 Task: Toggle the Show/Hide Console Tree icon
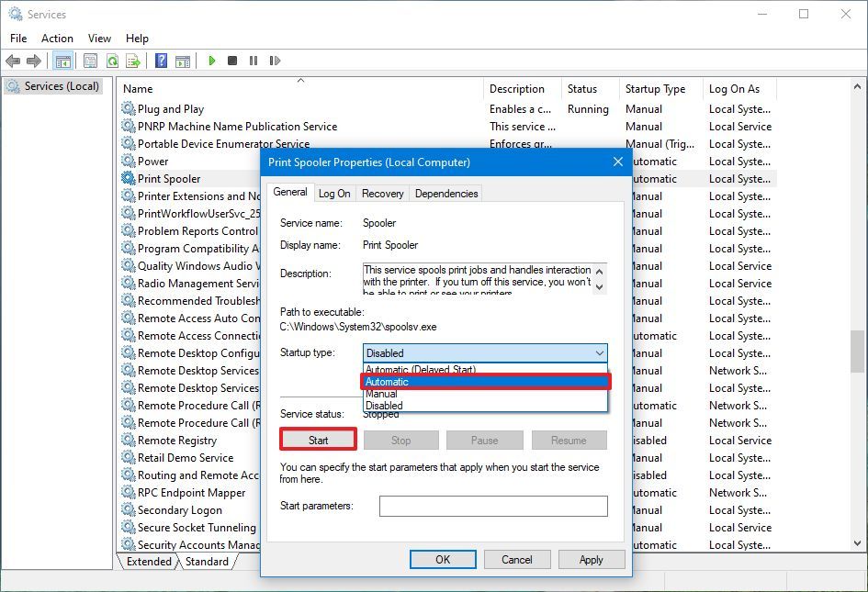[x=62, y=61]
